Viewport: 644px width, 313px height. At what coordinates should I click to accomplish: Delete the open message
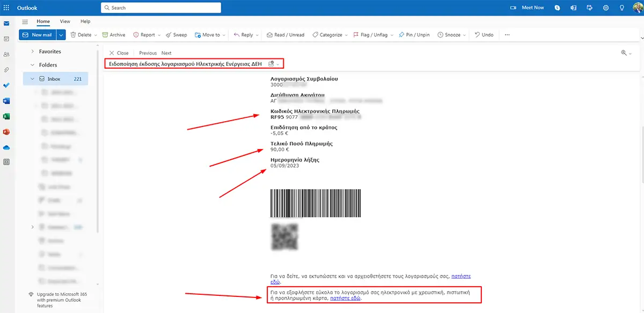[81, 35]
